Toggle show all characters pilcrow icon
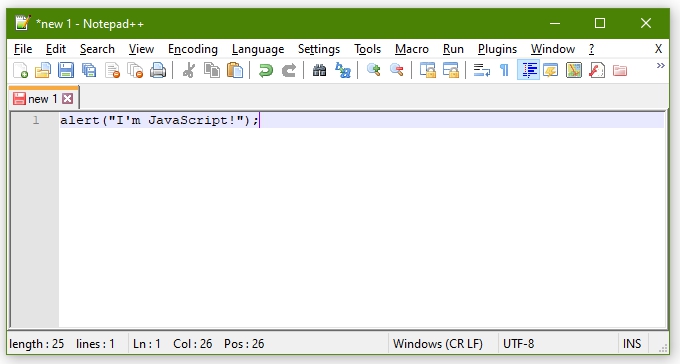This screenshot has height=364, width=680. pos(504,70)
